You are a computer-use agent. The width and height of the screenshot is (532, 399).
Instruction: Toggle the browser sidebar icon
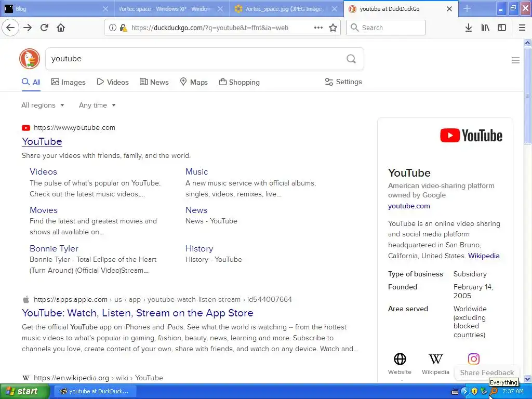point(502,28)
